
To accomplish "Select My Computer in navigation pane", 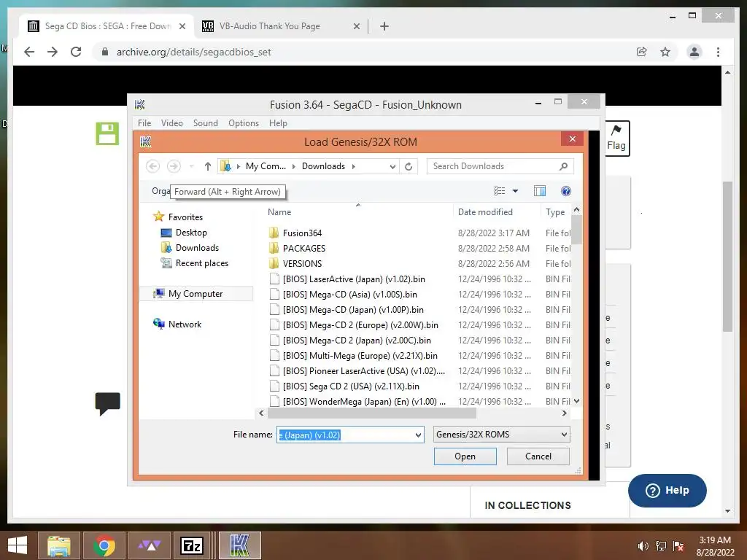I will pyautogui.click(x=196, y=294).
